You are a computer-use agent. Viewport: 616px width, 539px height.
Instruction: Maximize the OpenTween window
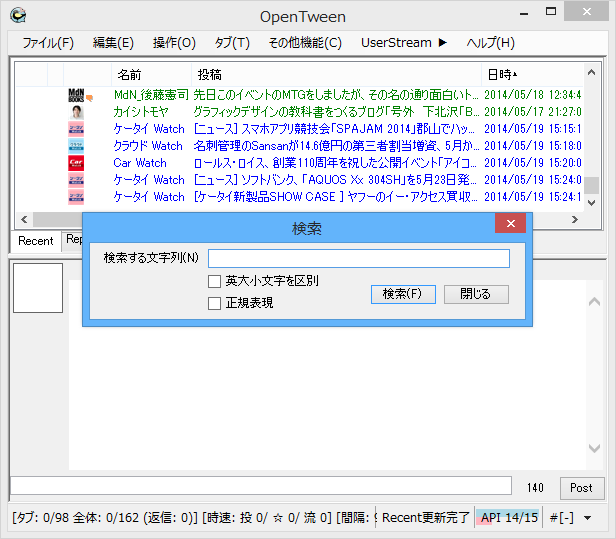[x=551, y=11]
